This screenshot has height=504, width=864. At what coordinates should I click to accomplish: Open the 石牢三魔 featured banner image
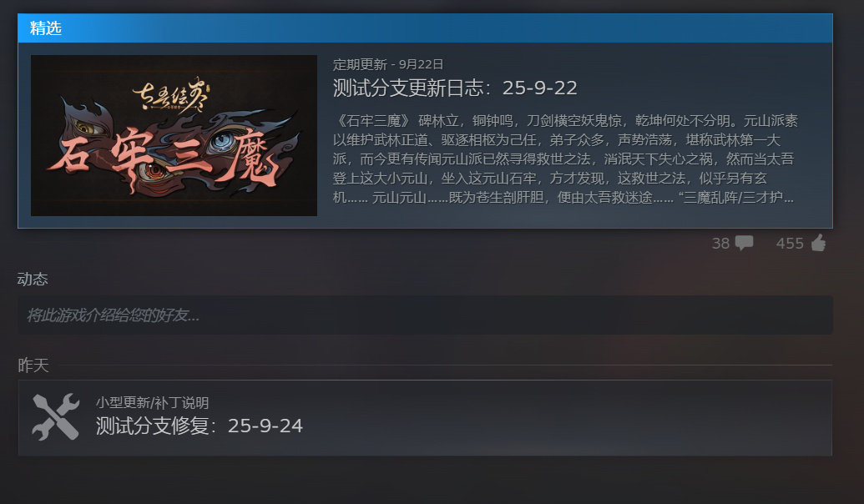(x=174, y=135)
